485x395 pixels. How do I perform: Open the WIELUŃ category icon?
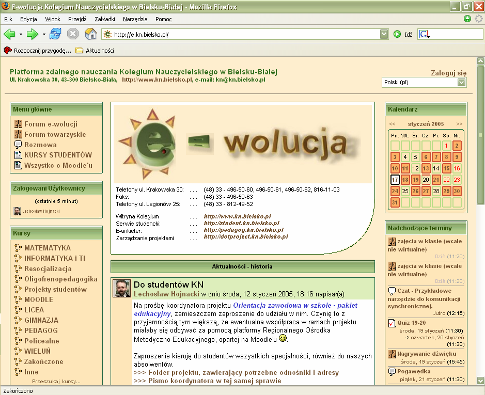(18, 351)
